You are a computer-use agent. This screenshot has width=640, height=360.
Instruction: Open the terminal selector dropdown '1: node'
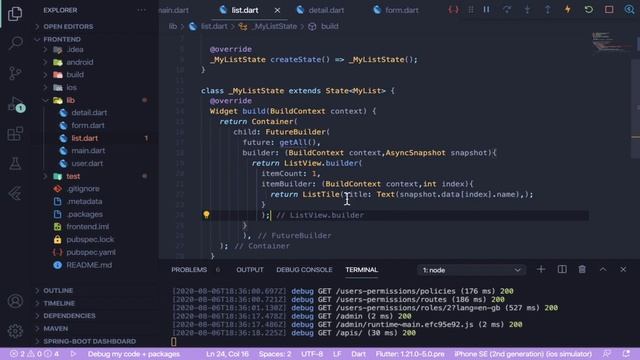[471, 270]
